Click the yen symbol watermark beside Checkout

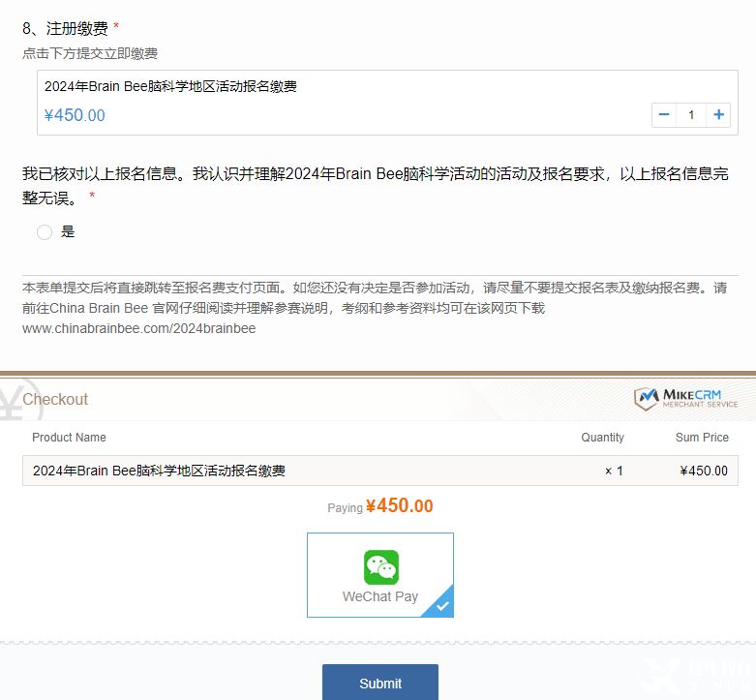(x=12, y=400)
